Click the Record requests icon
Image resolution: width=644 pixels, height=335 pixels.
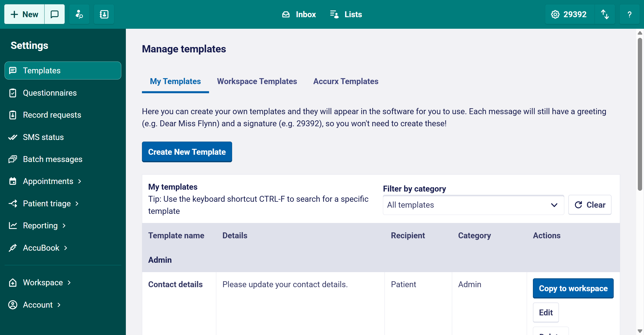click(x=13, y=115)
